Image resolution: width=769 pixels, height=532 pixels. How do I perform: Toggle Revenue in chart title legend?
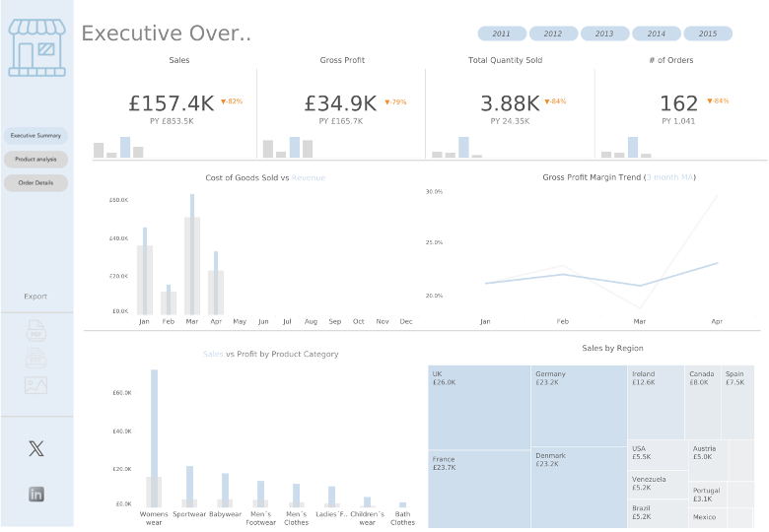click(308, 178)
